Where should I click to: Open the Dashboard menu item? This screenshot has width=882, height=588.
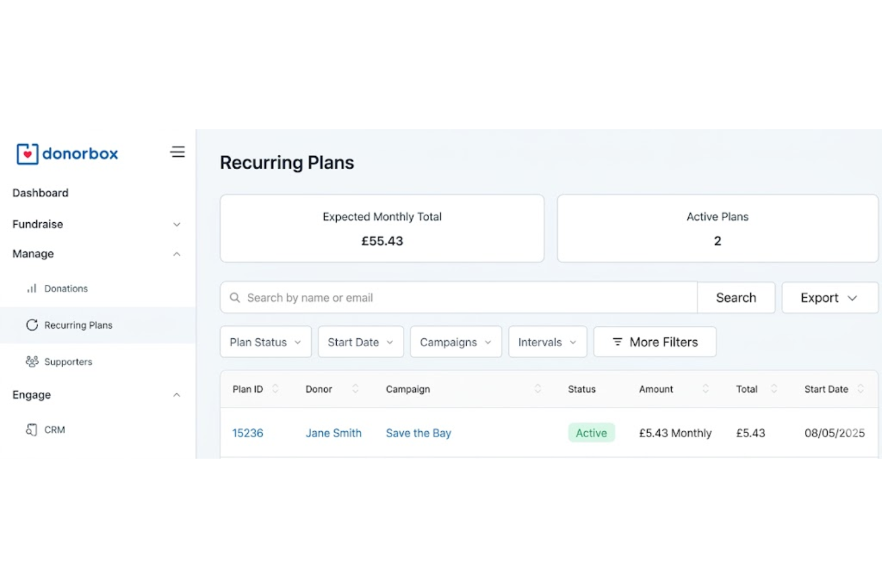click(x=41, y=192)
